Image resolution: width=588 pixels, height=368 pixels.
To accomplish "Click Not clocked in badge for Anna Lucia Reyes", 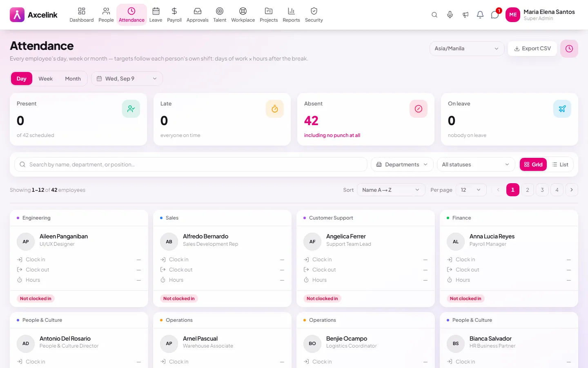I will (x=465, y=298).
